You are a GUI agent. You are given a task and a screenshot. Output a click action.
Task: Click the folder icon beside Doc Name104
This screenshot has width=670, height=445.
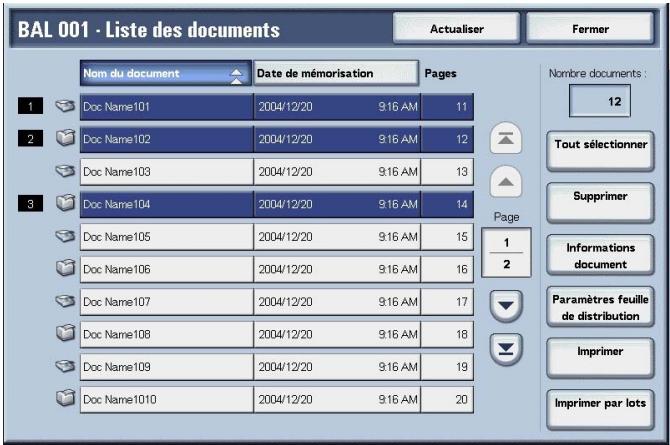click(65, 203)
